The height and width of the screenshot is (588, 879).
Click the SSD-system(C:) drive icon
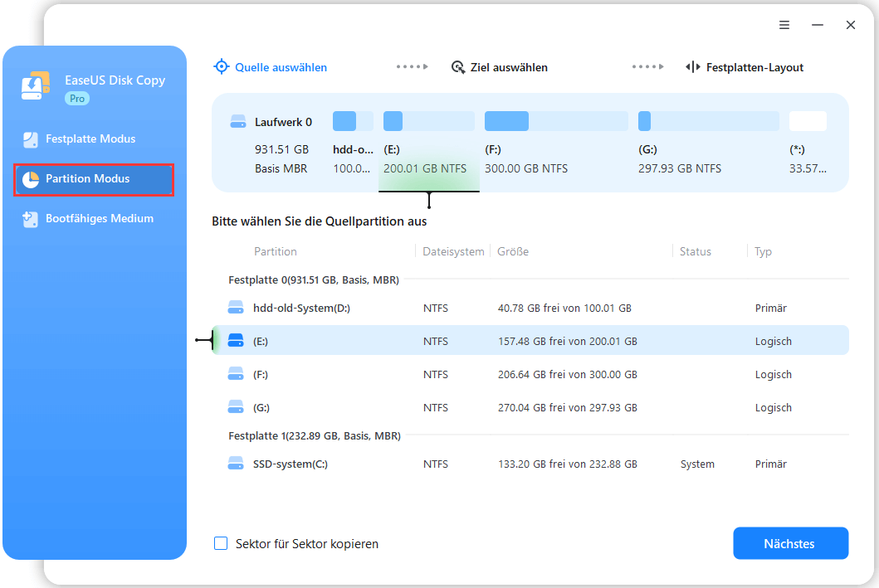click(236, 463)
